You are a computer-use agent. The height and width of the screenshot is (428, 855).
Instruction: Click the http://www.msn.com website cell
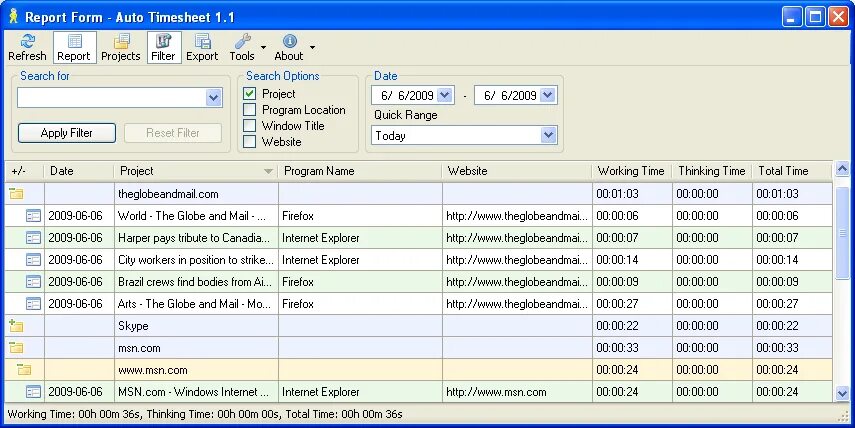pos(517,391)
